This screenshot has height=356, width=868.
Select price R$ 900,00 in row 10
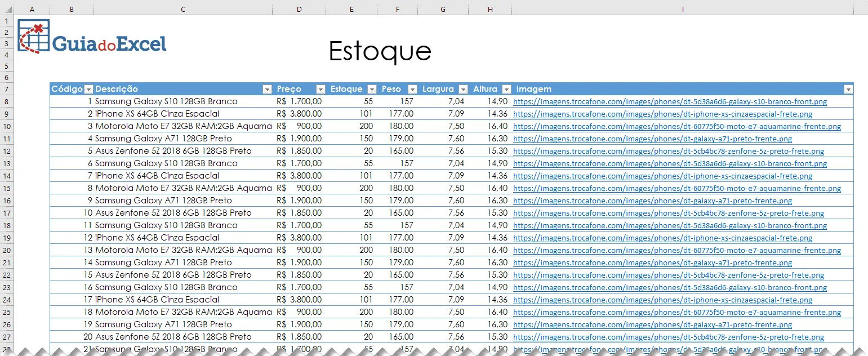pyautogui.click(x=299, y=126)
